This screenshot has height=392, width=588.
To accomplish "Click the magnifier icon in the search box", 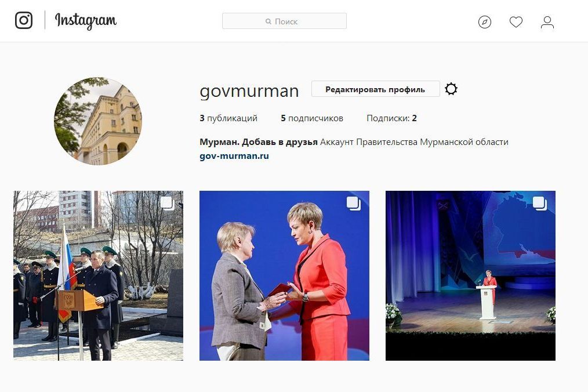I will pos(268,22).
